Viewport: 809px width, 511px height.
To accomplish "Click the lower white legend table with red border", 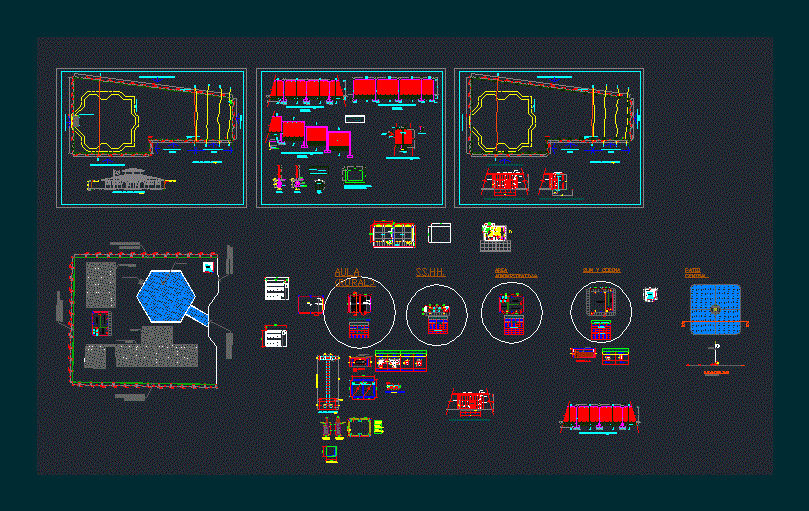I will [x=274, y=338].
